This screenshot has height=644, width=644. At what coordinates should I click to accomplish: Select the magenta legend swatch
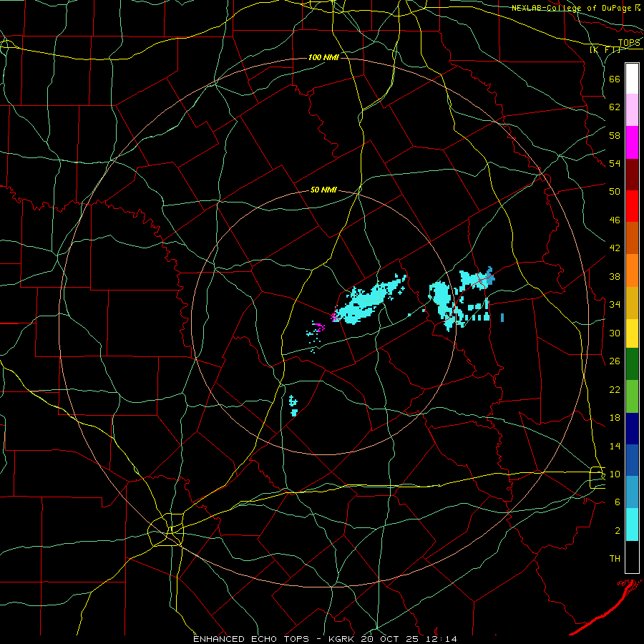(x=632, y=142)
